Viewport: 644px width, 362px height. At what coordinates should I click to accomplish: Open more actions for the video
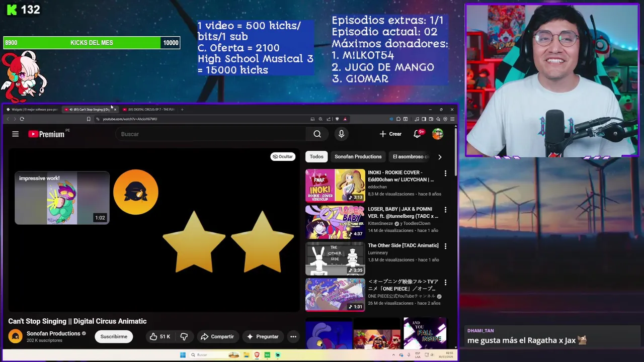[293, 336]
